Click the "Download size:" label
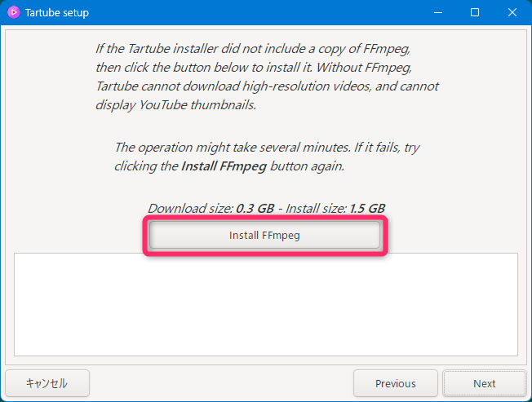This screenshot has width=532, height=402. click(191, 208)
